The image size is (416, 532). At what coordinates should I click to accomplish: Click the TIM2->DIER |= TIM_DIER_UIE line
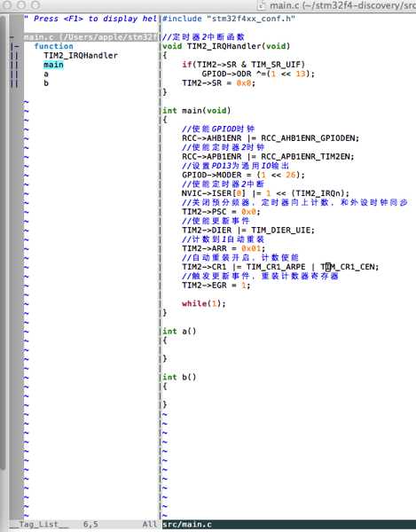pos(248,230)
